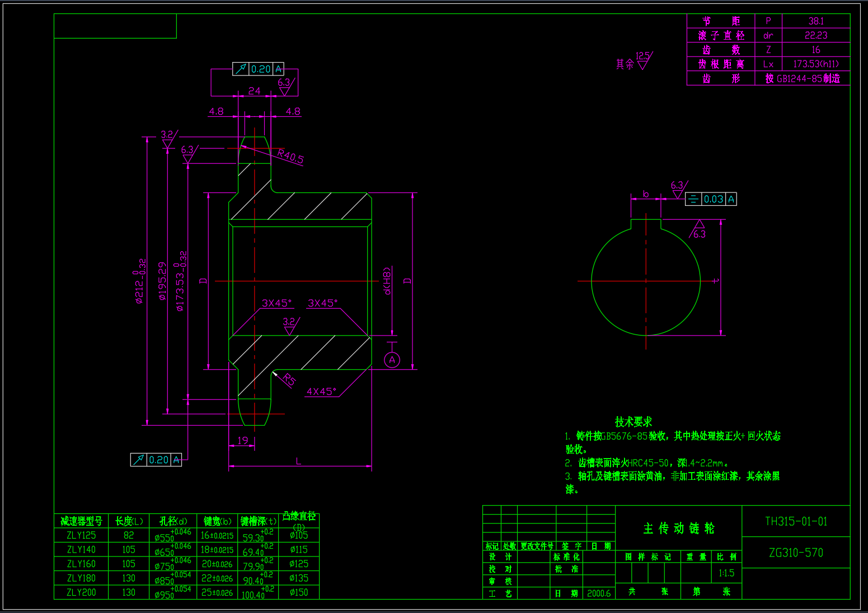Click tooth count value 16 beside Z
The height and width of the screenshot is (613, 868).
(816, 50)
